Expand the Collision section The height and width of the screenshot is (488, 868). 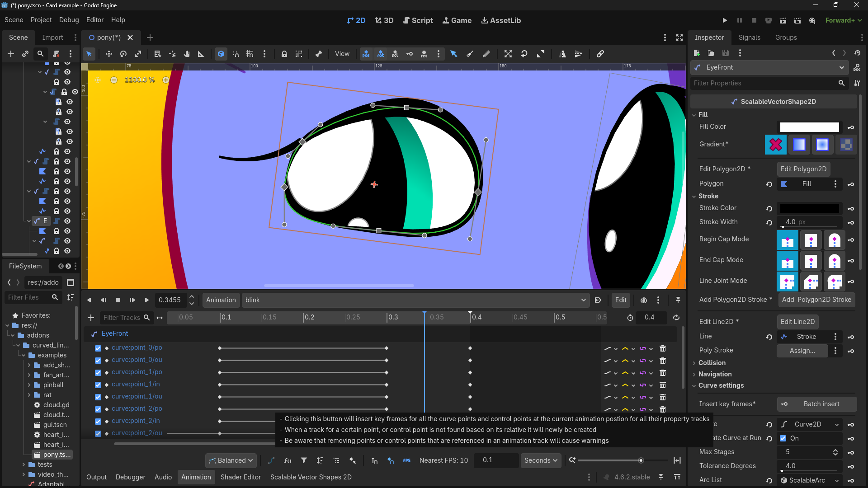tap(712, 363)
